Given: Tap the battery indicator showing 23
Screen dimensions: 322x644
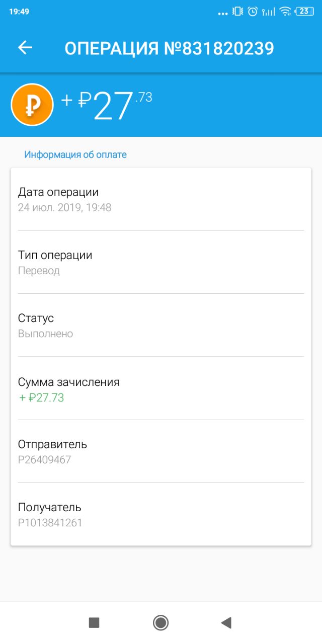Looking at the screenshot, I should [x=304, y=11].
